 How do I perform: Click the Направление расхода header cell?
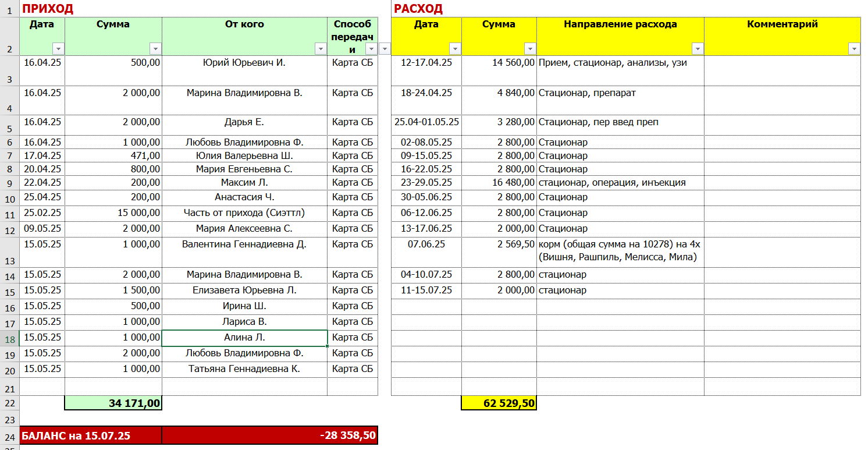(x=620, y=36)
